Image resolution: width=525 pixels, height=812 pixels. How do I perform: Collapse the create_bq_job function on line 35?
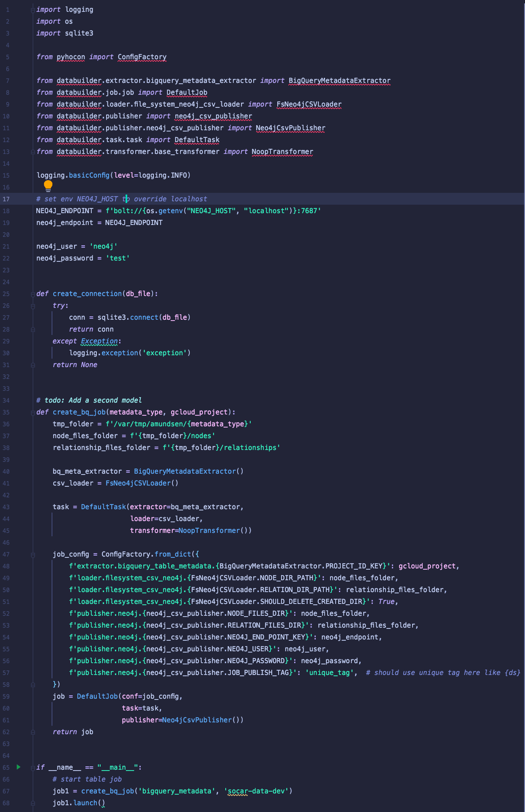click(33, 412)
